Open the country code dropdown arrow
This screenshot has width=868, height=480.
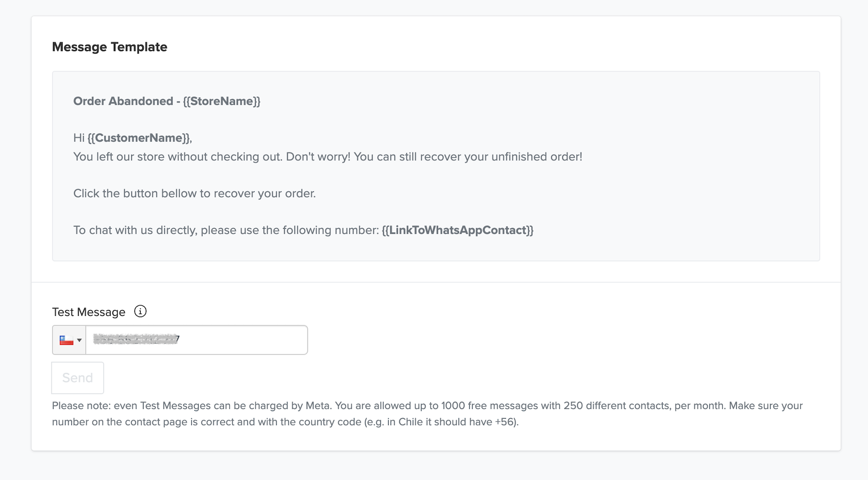tap(80, 340)
